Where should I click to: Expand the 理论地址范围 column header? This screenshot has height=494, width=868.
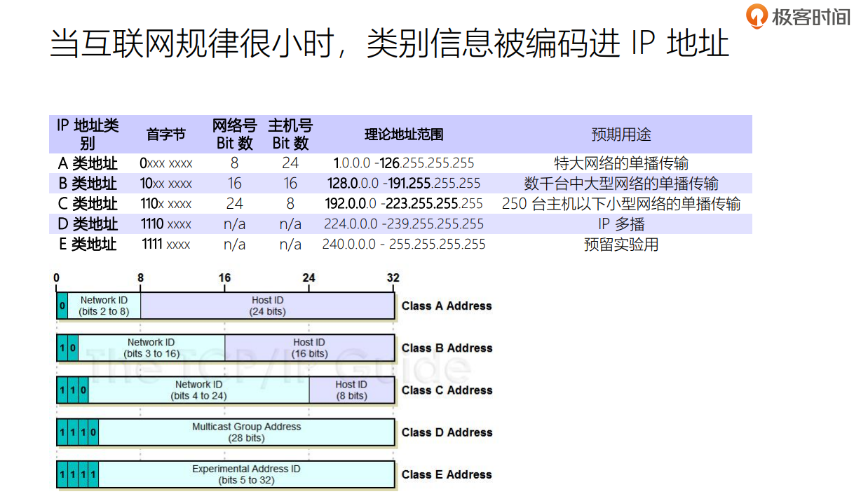(x=403, y=134)
